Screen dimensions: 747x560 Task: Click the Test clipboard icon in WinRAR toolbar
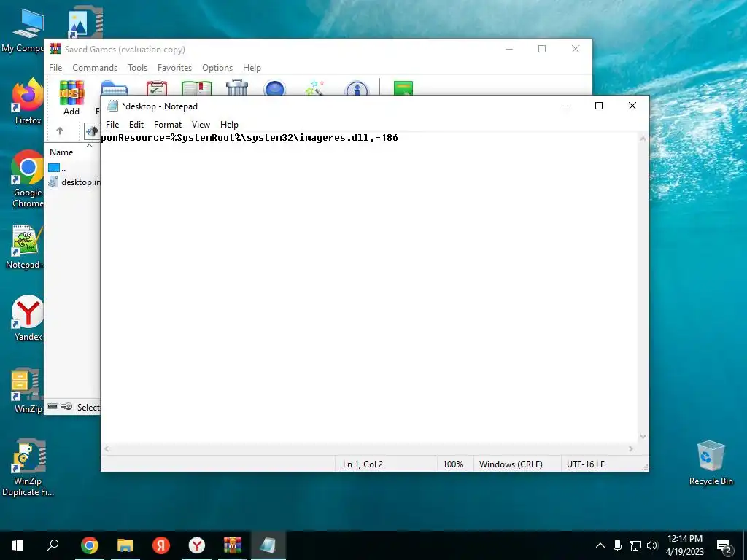[x=157, y=88]
